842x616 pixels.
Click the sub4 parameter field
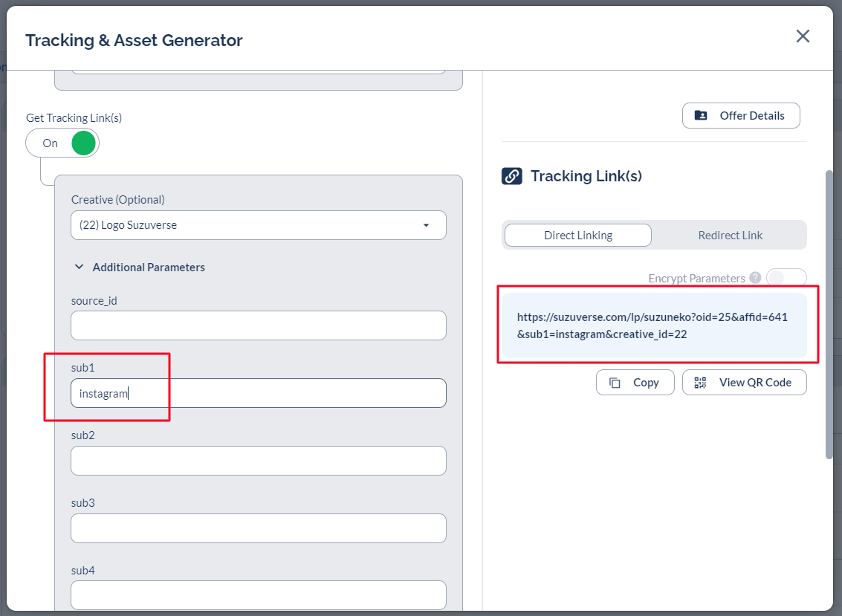pyautogui.click(x=258, y=595)
